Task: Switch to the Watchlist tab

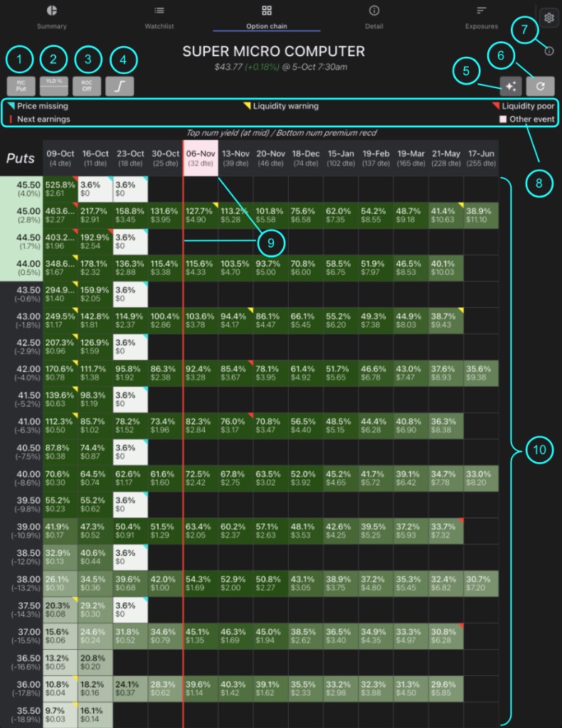Action: coord(159,17)
